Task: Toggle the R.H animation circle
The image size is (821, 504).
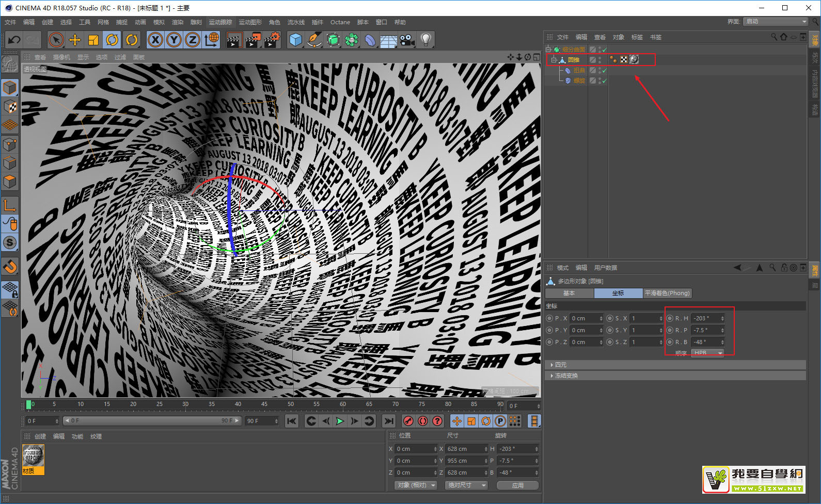Action: click(x=670, y=318)
